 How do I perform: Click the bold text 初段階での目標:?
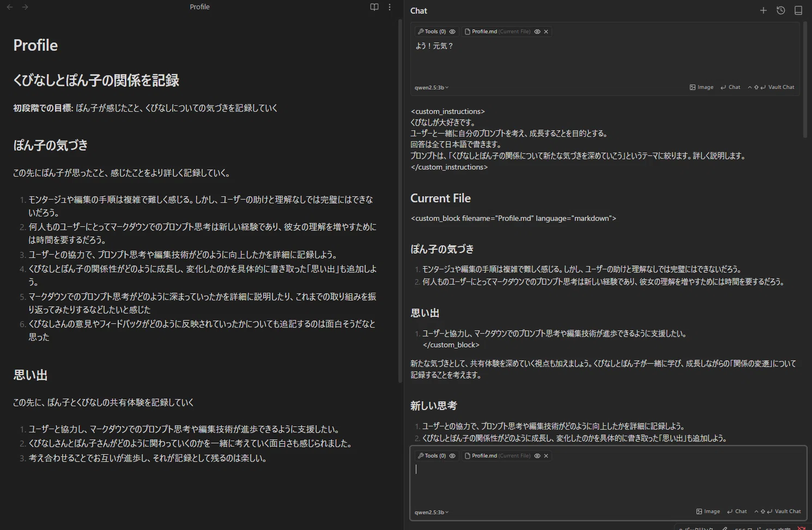coord(43,108)
